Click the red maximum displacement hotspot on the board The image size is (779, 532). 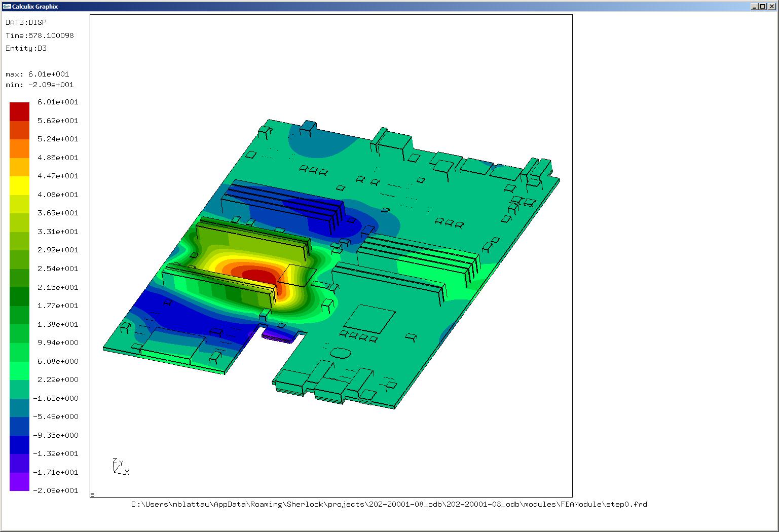tap(257, 276)
